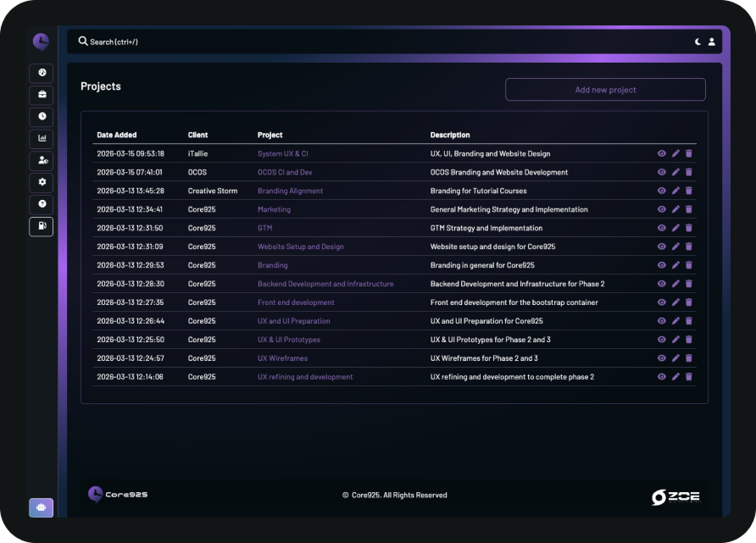Click the eye icon for the Marketing project
The image size is (756, 543).
662,209
